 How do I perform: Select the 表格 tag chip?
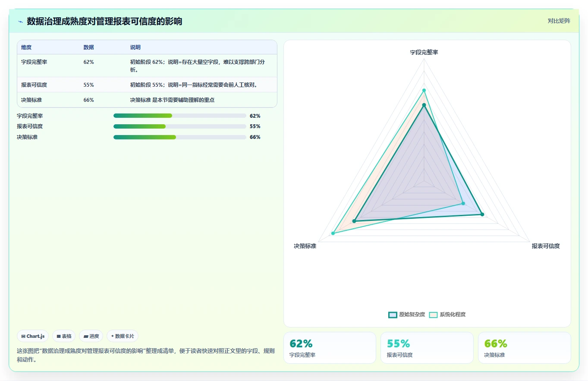coord(64,336)
